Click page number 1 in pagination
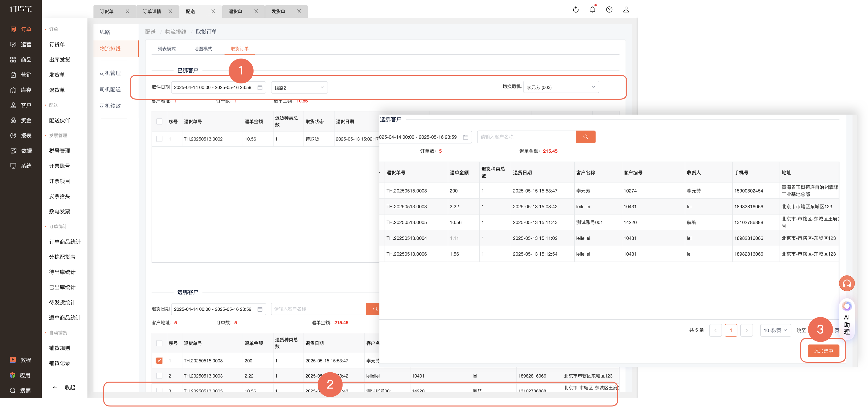 click(731, 330)
